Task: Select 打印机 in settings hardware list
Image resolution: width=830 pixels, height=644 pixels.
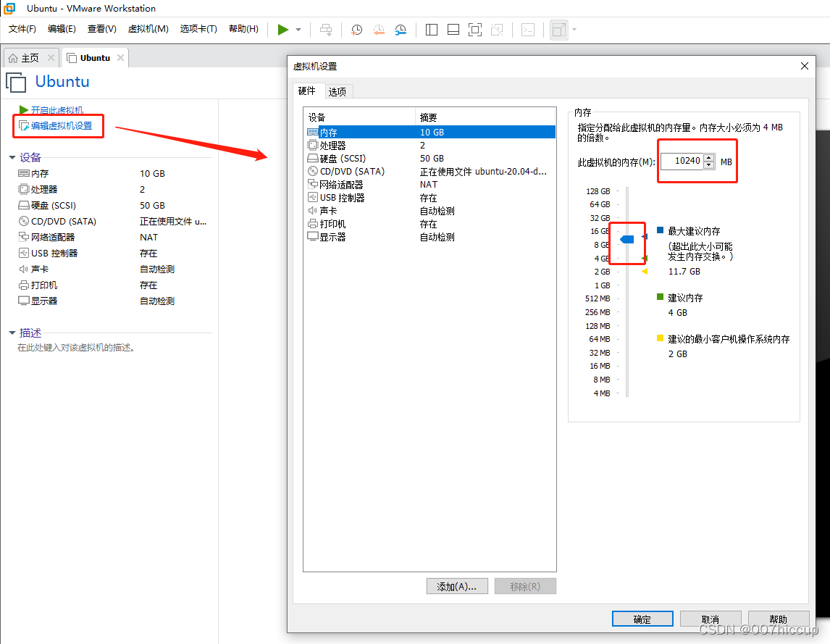Action: (430, 224)
